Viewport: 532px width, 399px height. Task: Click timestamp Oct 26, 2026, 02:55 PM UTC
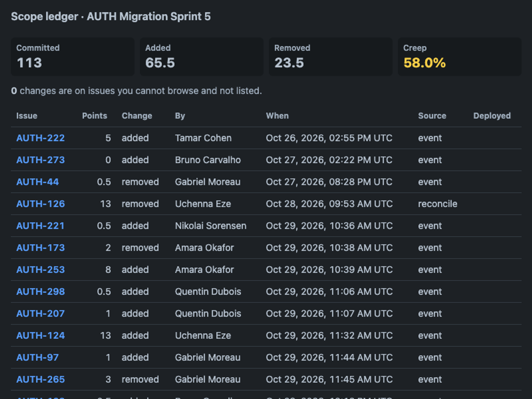click(x=329, y=138)
